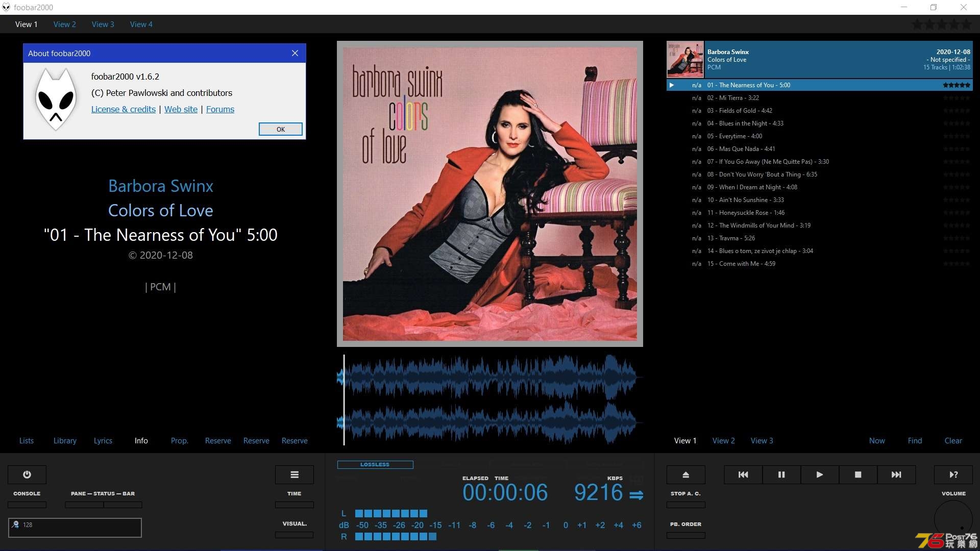Image resolution: width=980 pixels, height=551 pixels.
Task: Click the album thumbnail in playlist header
Action: [x=685, y=59]
